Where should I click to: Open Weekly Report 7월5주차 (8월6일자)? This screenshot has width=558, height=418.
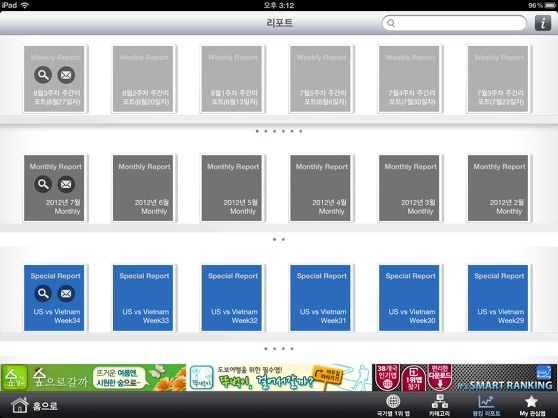pyautogui.click(x=321, y=79)
